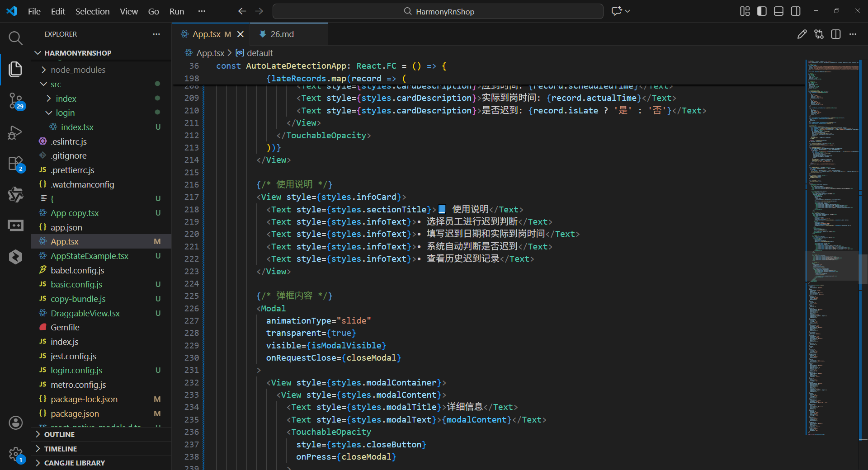Toggle the bottom Panel visibility
The height and width of the screenshot is (470, 868).
point(778,11)
